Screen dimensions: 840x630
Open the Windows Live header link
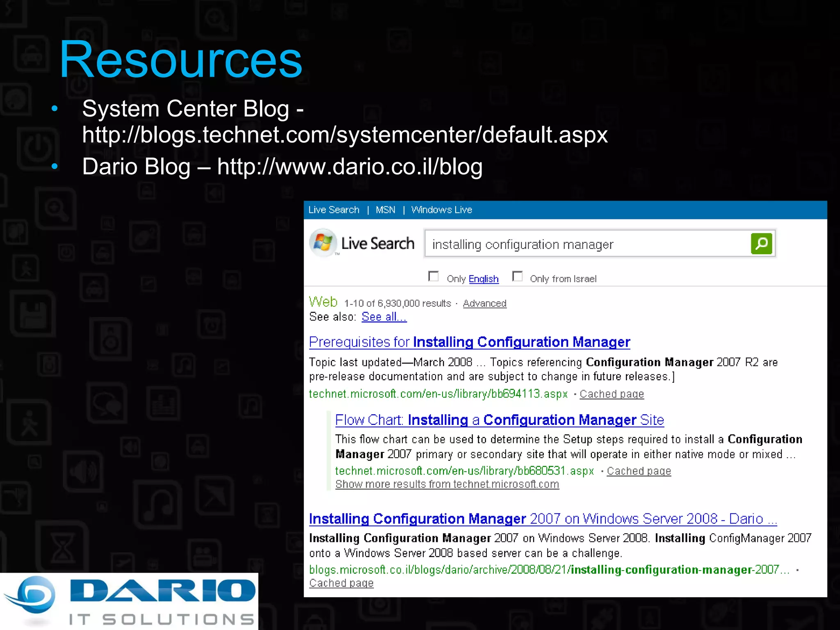pyautogui.click(x=442, y=210)
